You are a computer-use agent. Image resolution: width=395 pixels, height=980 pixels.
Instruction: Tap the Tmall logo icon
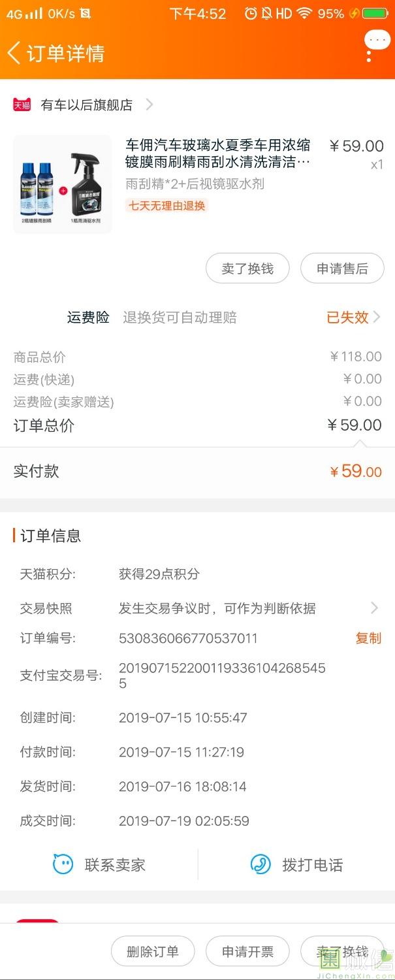[22, 105]
